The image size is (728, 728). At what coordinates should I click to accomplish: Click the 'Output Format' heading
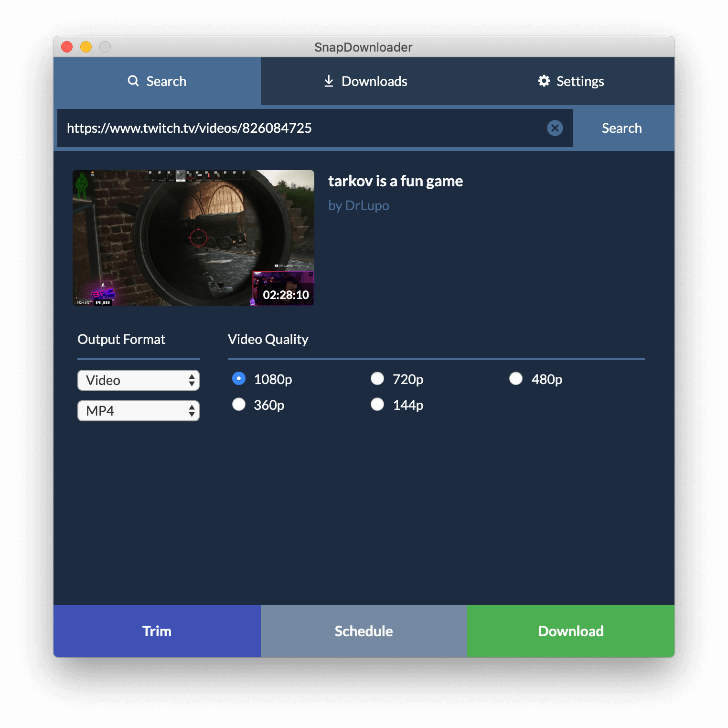pos(121,339)
